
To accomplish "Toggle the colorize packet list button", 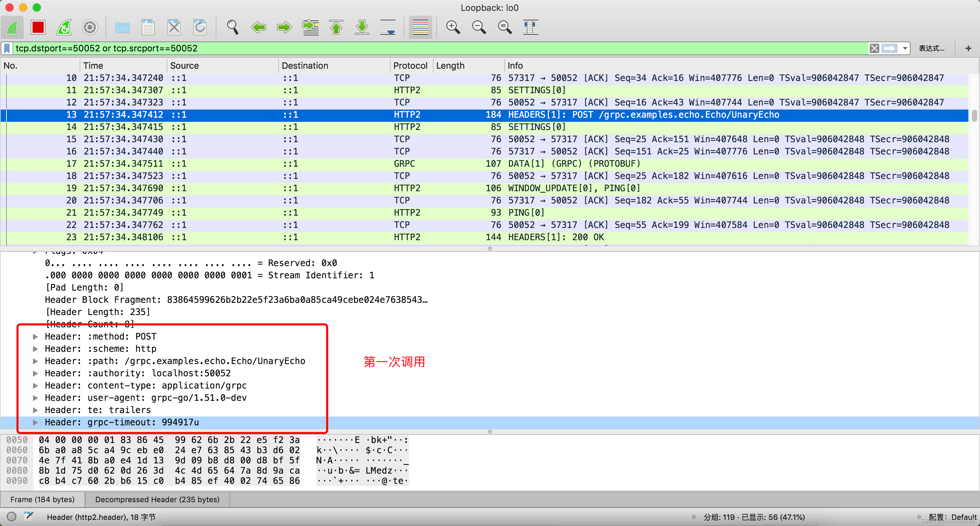I will point(420,27).
